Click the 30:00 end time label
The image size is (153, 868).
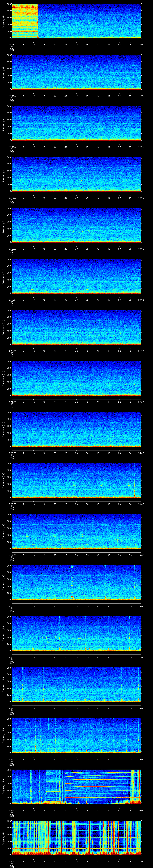[x=141, y=810]
